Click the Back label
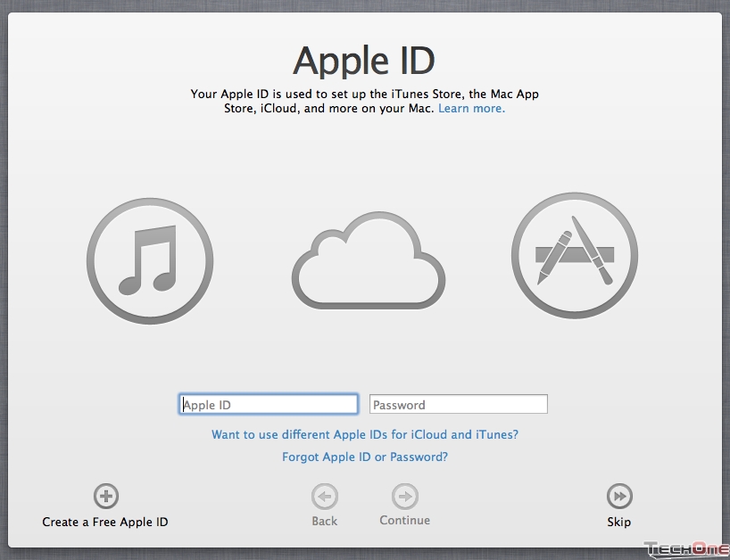730x560 pixels. point(324,521)
